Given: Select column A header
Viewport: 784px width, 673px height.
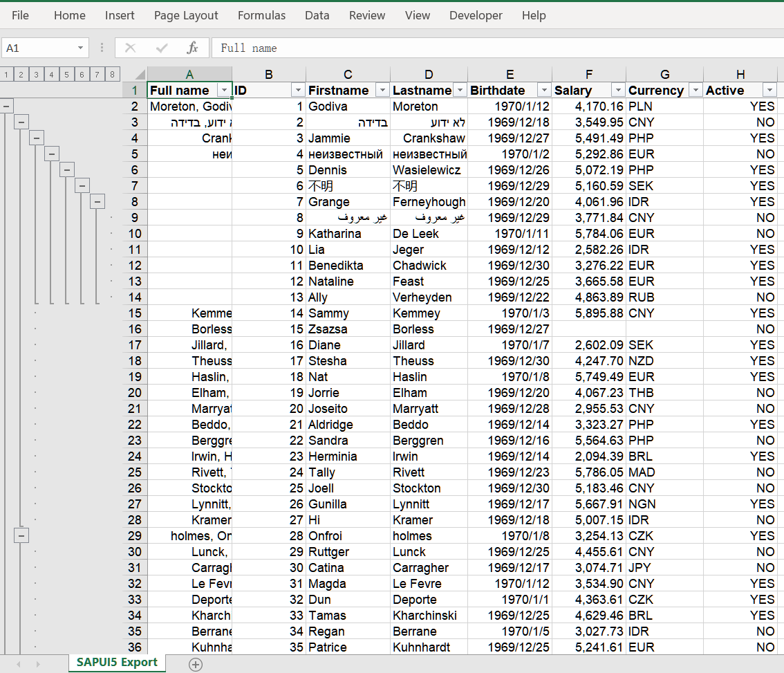Looking at the screenshot, I should (x=189, y=75).
